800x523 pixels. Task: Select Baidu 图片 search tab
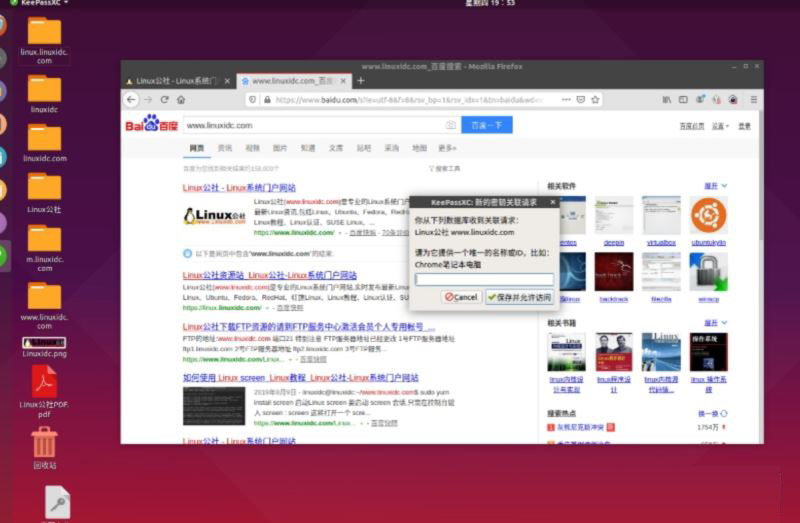tap(280, 148)
